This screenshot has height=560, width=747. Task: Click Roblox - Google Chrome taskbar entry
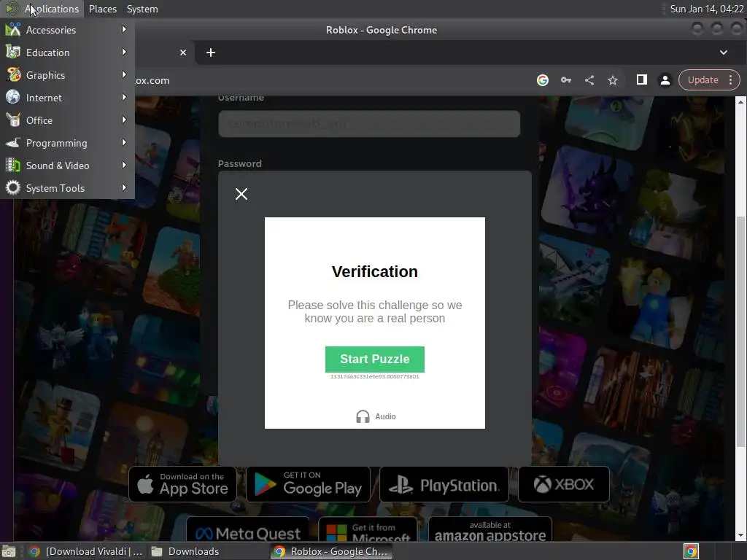tap(332, 551)
